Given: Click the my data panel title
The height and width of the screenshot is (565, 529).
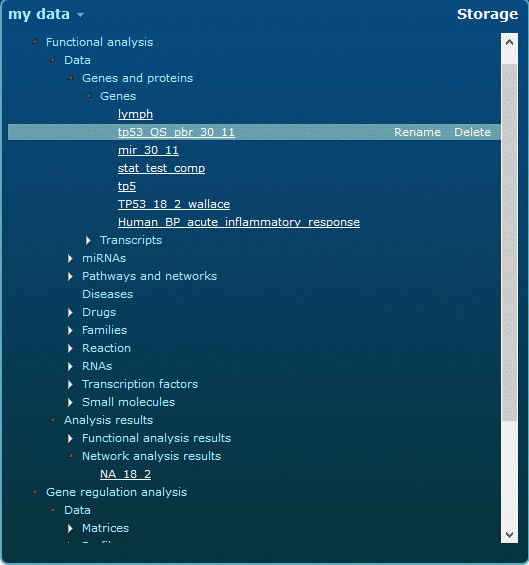Looking at the screenshot, I should [39, 14].
